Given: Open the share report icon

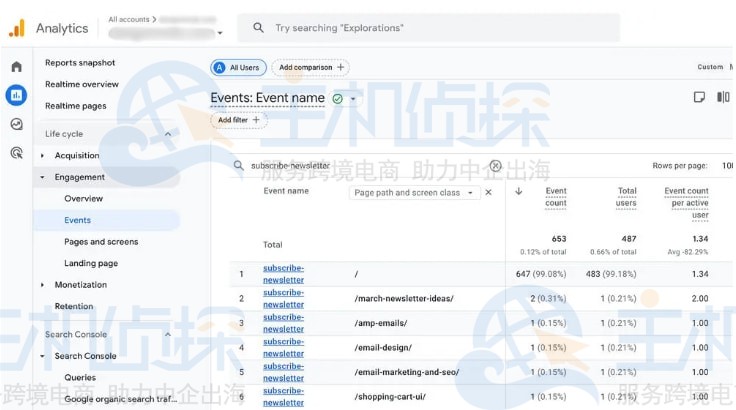Looking at the screenshot, I should click(699, 97).
